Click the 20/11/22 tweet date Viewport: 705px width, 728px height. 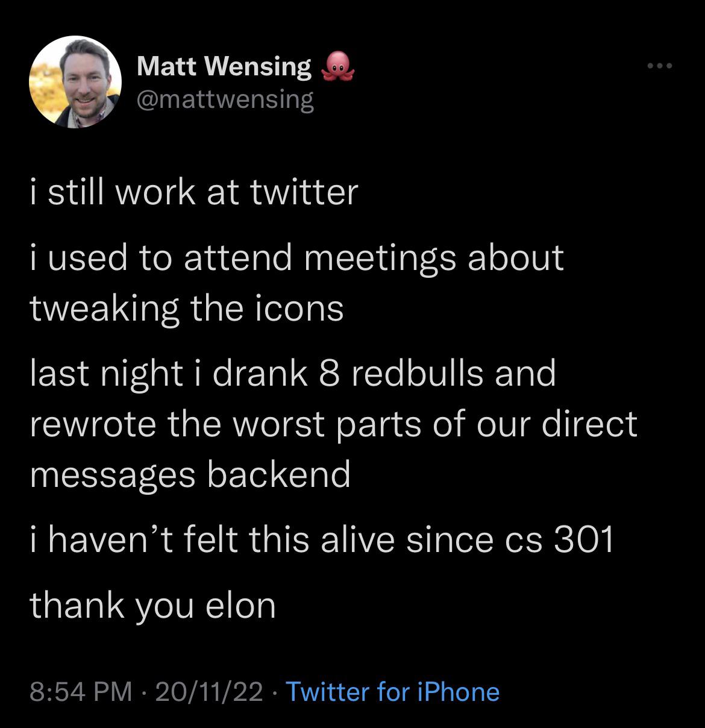[208, 692]
